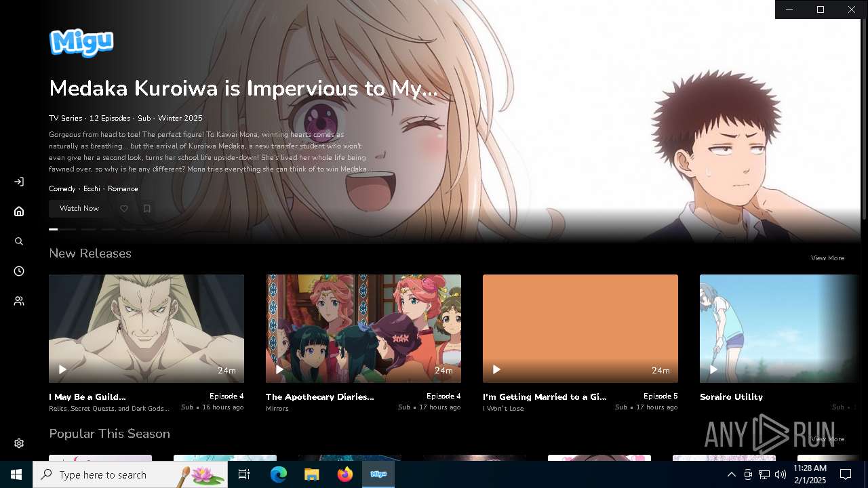
Task: Play I May Be a Guild episode
Action: tap(62, 369)
